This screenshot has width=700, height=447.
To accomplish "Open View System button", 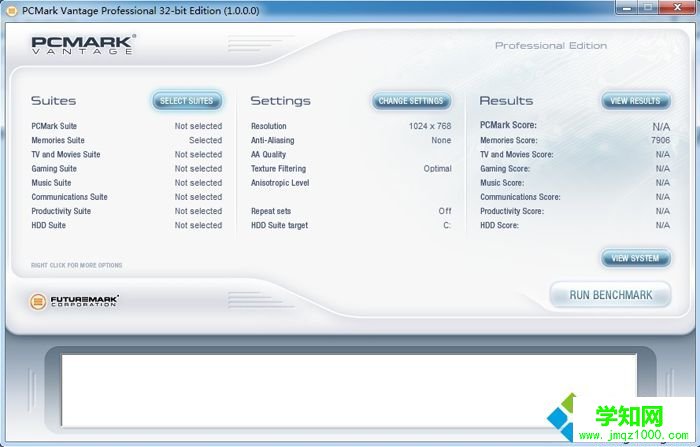I will (x=635, y=258).
